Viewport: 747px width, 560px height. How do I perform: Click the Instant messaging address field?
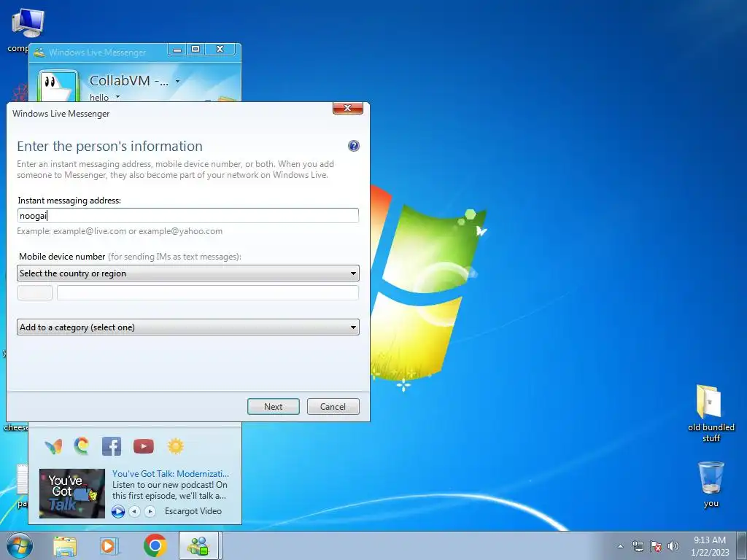[187, 216]
